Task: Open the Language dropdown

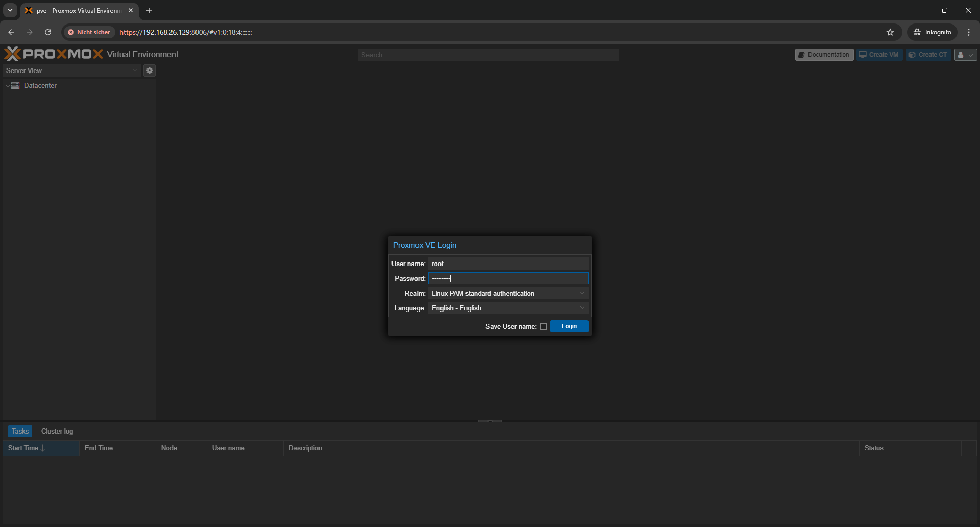Action: coord(582,307)
